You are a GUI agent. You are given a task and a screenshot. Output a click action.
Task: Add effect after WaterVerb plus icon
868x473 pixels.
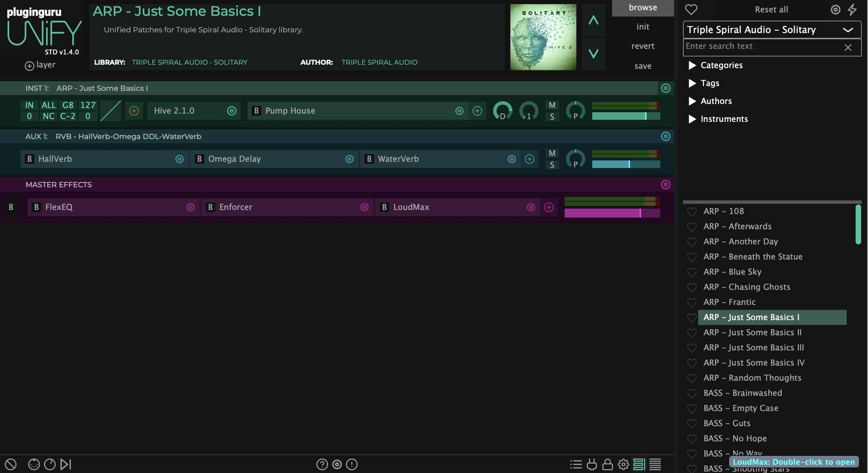[529, 159]
